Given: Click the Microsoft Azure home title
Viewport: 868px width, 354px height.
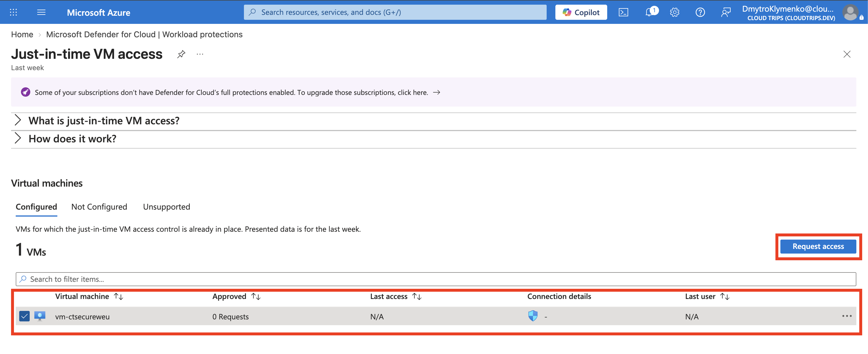Looking at the screenshot, I should 98,13.
